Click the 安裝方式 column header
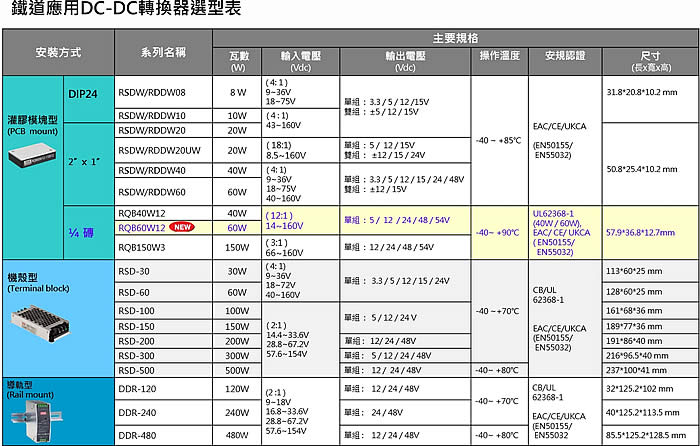700x446 pixels. point(57,52)
